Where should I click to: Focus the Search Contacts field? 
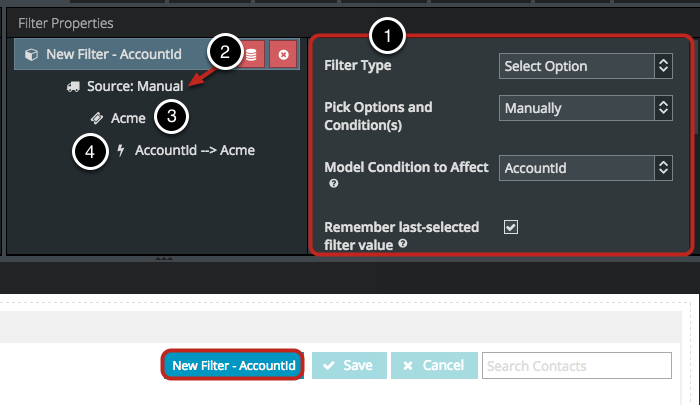[577, 366]
